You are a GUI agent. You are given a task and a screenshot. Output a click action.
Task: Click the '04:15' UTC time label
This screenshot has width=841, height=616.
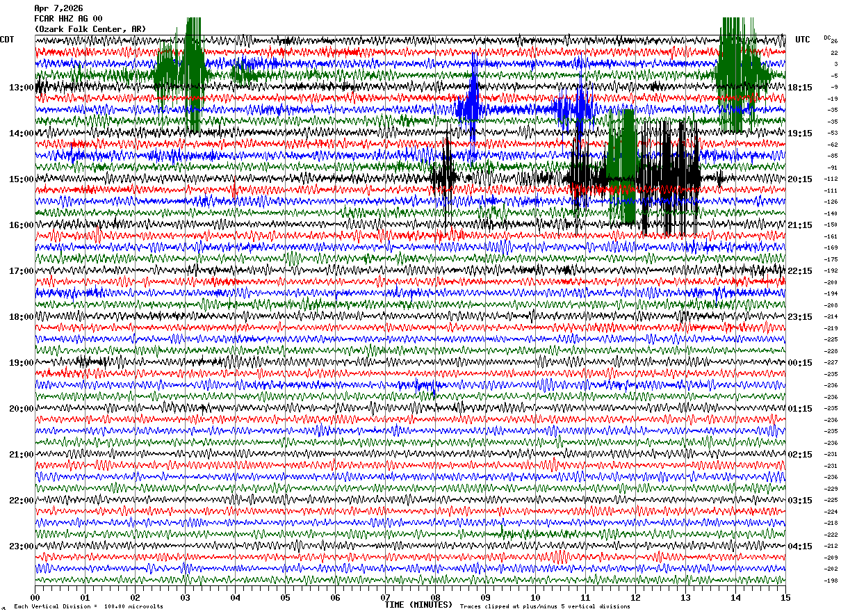[799, 546]
